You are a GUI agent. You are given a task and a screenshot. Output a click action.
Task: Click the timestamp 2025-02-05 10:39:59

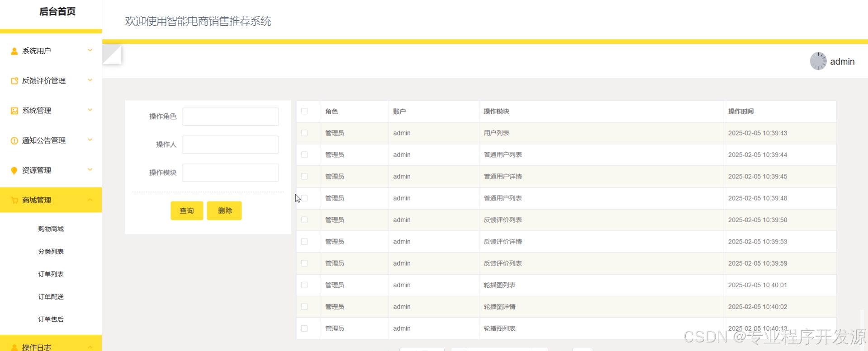(758, 263)
